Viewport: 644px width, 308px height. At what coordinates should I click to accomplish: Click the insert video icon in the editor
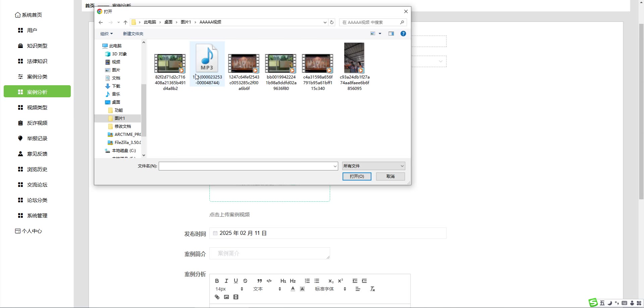pyautogui.click(x=236, y=297)
